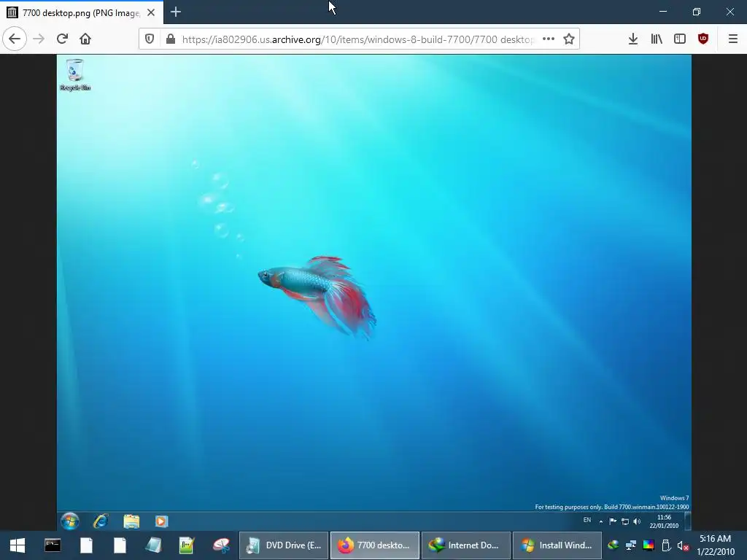
Task: Open the green notepad editor taskbar icon
Action: tap(187, 545)
